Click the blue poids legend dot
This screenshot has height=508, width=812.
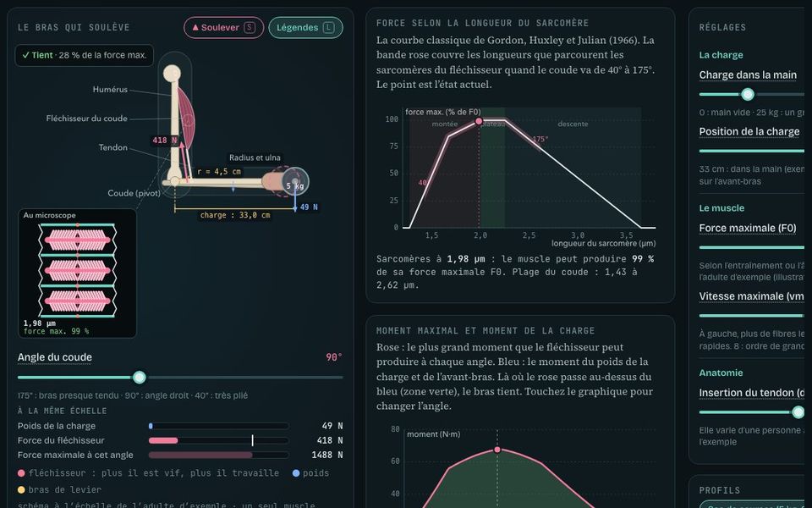pos(296,472)
